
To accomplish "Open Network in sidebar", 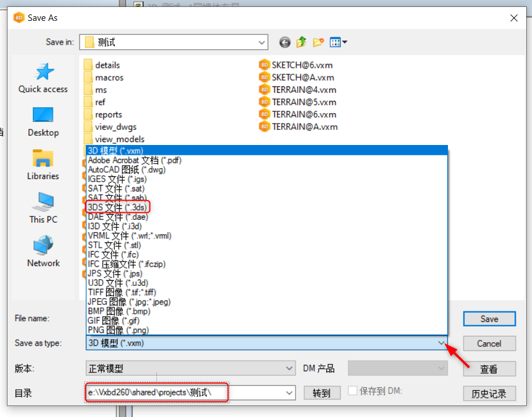I will [x=43, y=252].
